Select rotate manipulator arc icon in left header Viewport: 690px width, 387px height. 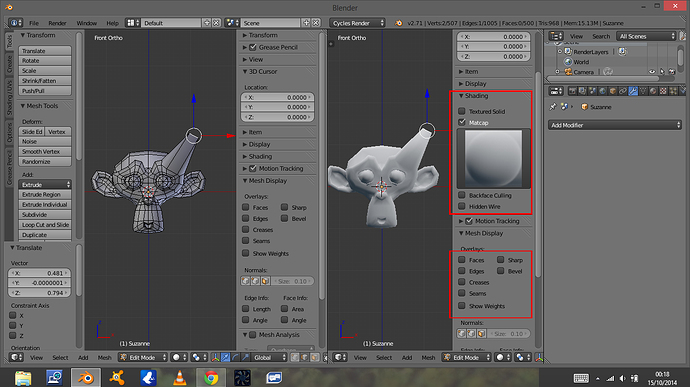(235, 357)
